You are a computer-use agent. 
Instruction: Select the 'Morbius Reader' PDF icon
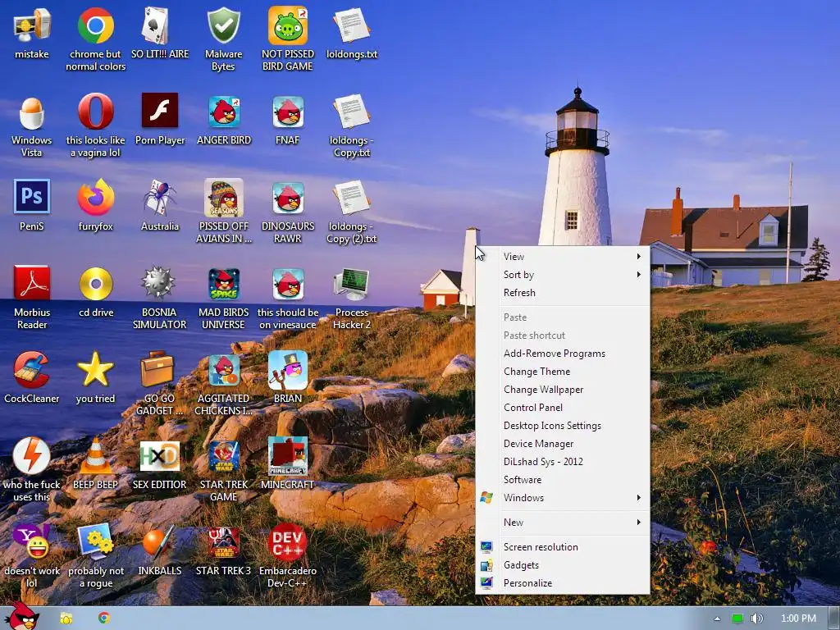(x=32, y=283)
